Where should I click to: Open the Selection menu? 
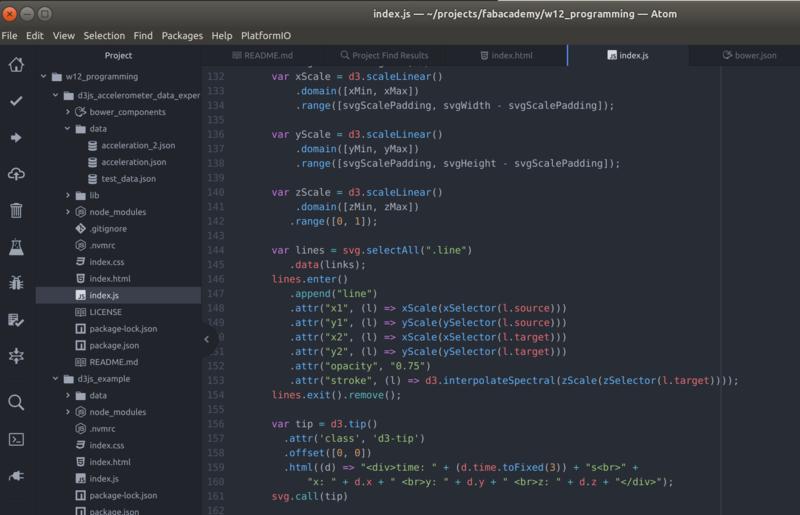tap(104, 36)
